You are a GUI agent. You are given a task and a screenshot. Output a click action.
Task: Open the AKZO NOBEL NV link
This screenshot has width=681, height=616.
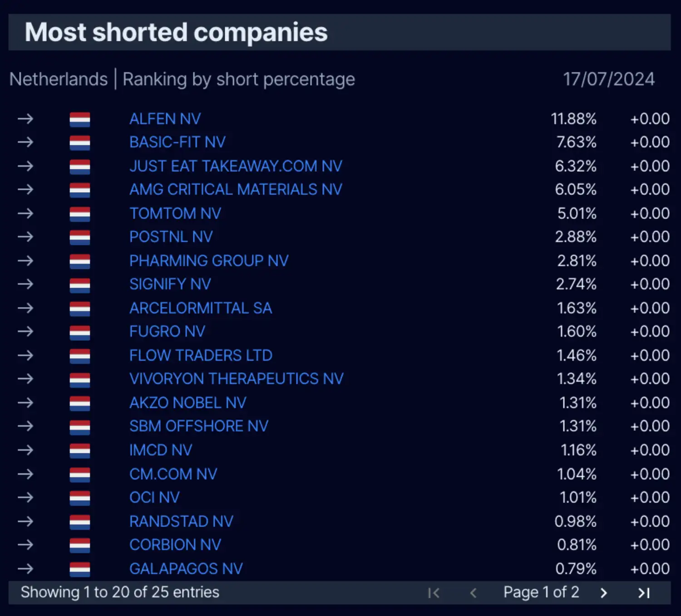(188, 403)
